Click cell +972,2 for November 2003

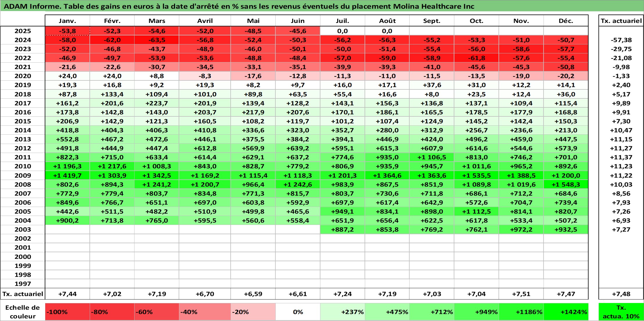tap(521, 230)
